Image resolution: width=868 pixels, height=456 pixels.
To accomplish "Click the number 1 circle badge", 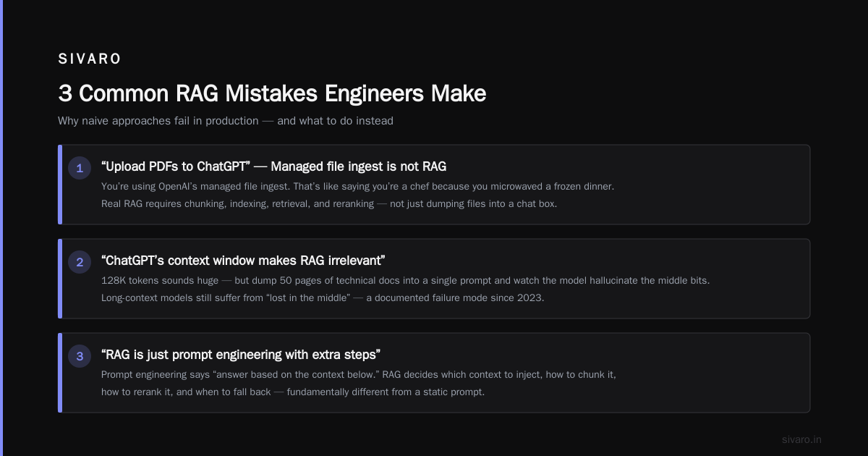I will point(80,168).
